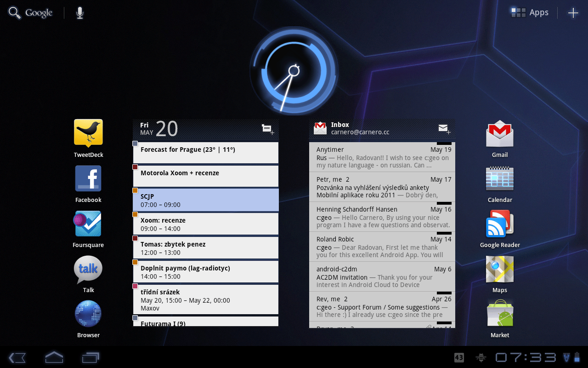Open the notification badge showing 43
This screenshot has width=588, height=368.
pos(459,357)
